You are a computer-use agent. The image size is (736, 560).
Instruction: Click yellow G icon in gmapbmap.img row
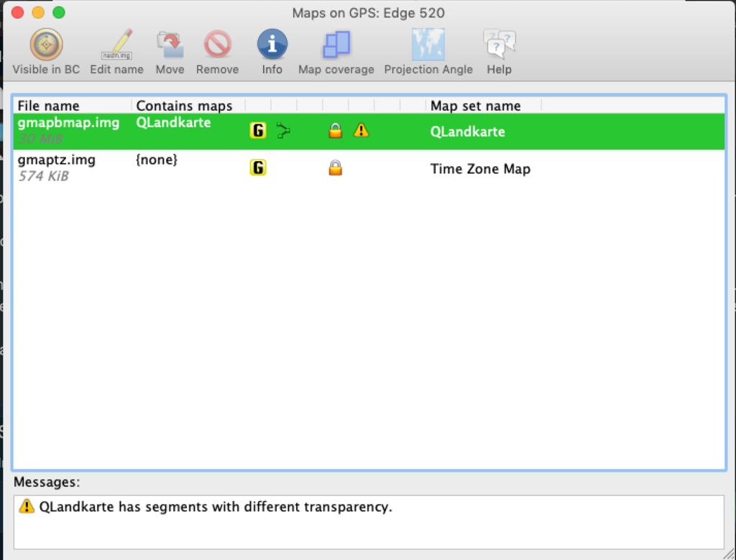click(258, 131)
